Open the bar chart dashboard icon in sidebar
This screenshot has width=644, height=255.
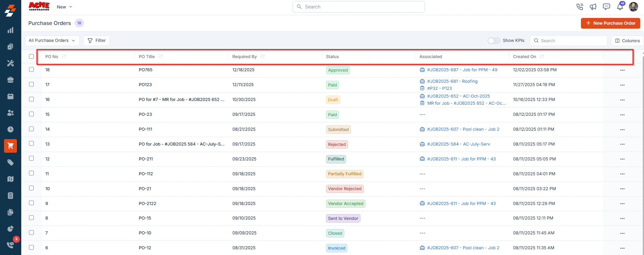(x=10, y=30)
